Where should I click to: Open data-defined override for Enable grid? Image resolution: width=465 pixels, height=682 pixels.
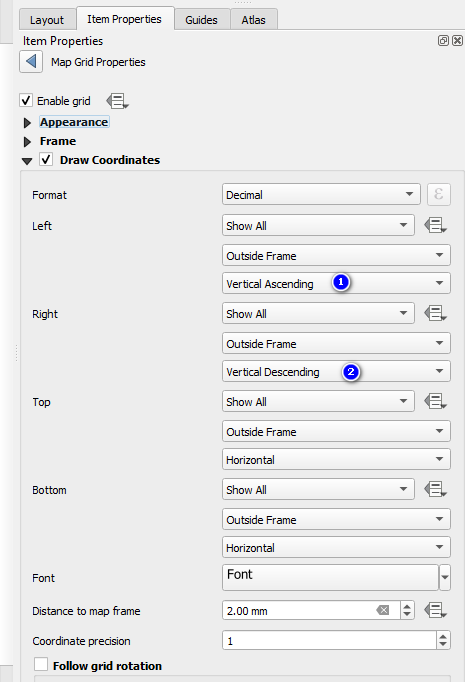coord(117,101)
